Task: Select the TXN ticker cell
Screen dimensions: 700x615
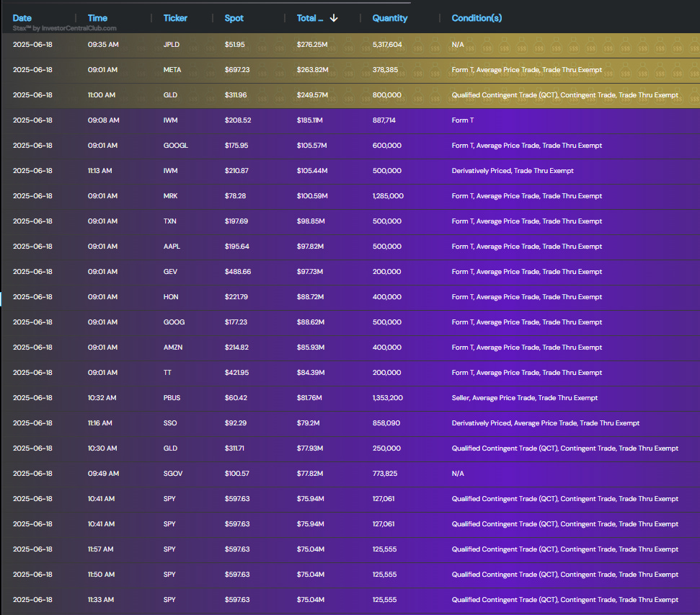Action: (x=169, y=221)
